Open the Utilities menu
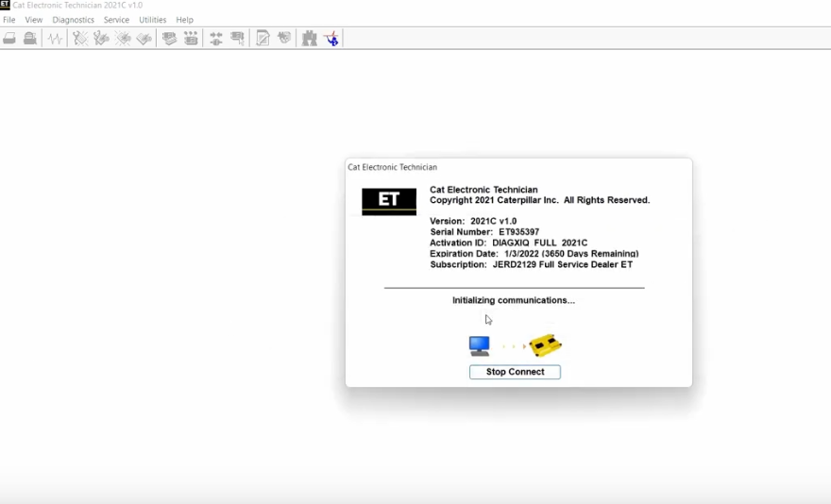 coord(153,20)
